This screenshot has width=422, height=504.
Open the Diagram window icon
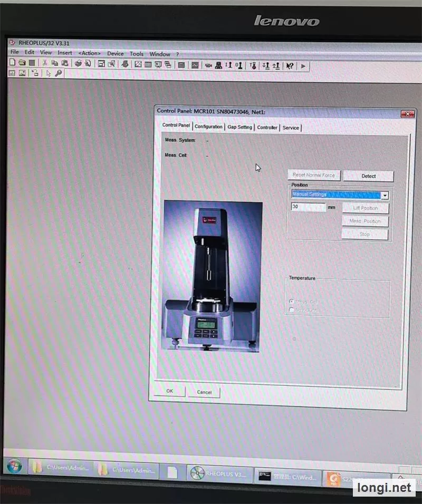tap(138, 64)
